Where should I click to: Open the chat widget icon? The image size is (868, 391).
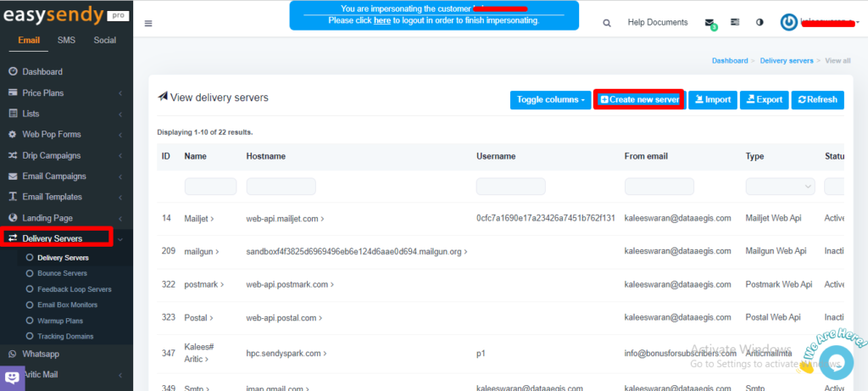click(x=13, y=378)
